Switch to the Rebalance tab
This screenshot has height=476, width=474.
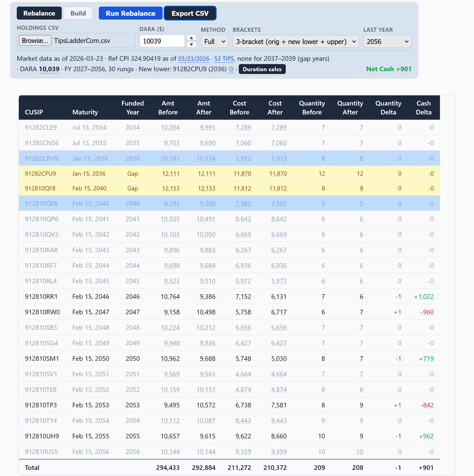pyautogui.click(x=39, y=13)
